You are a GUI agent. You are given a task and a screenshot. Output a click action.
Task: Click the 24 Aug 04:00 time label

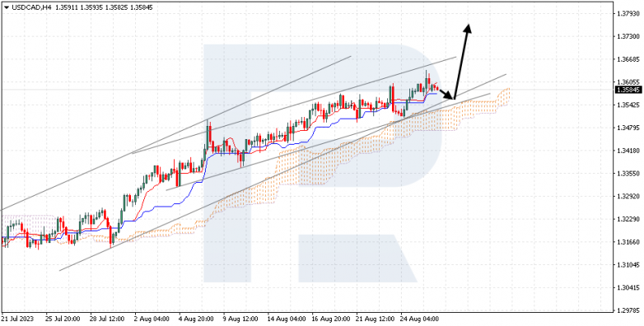[x=419, y=319]
